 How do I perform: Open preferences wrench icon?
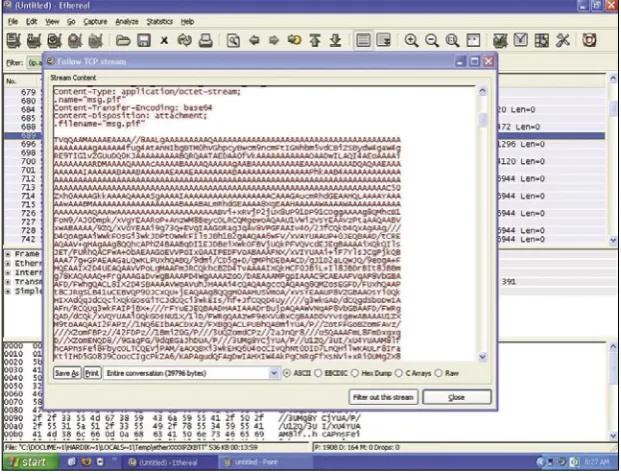click(562, 40)
